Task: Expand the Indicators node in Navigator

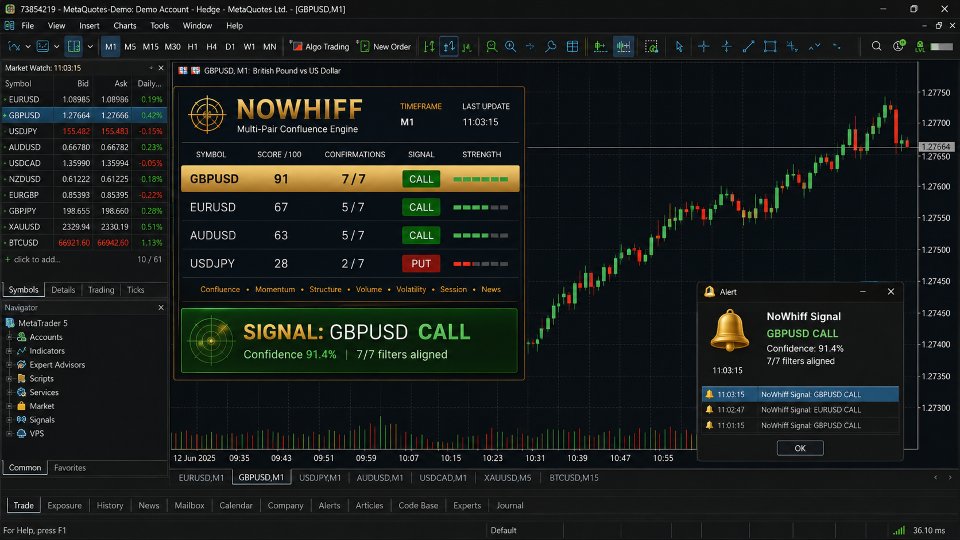Action: [x=9, y=351]
